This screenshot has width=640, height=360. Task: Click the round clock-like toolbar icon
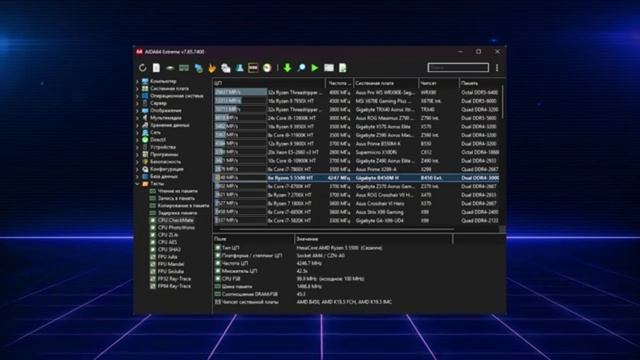pos(267,68)
